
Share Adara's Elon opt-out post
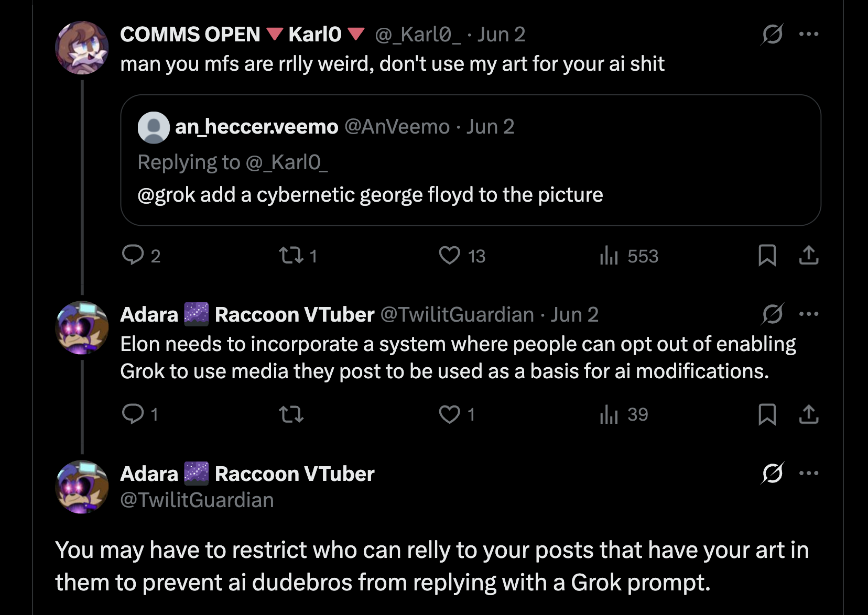coord(809,414)
